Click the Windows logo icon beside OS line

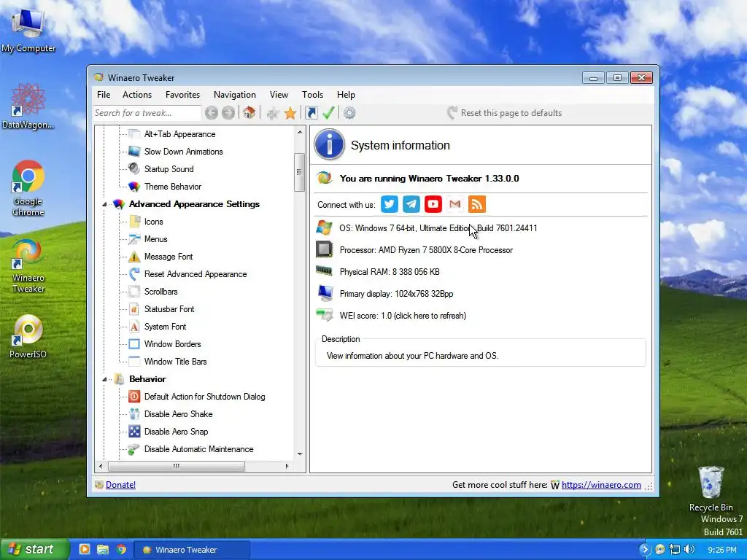pyautogui.click(x=325, y=227)
